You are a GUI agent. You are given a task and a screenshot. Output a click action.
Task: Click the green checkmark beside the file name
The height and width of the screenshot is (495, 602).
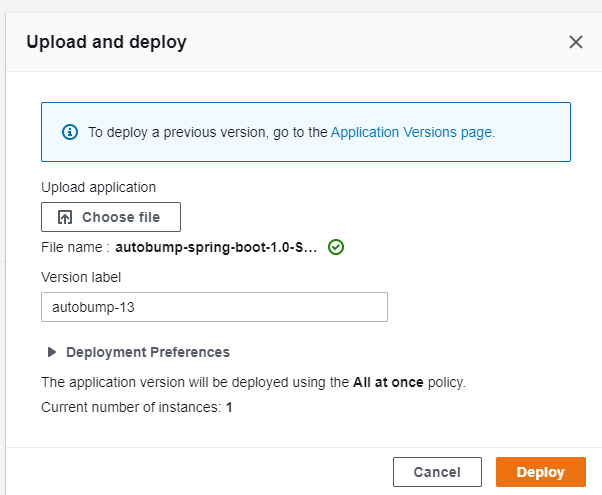point(336,247)
